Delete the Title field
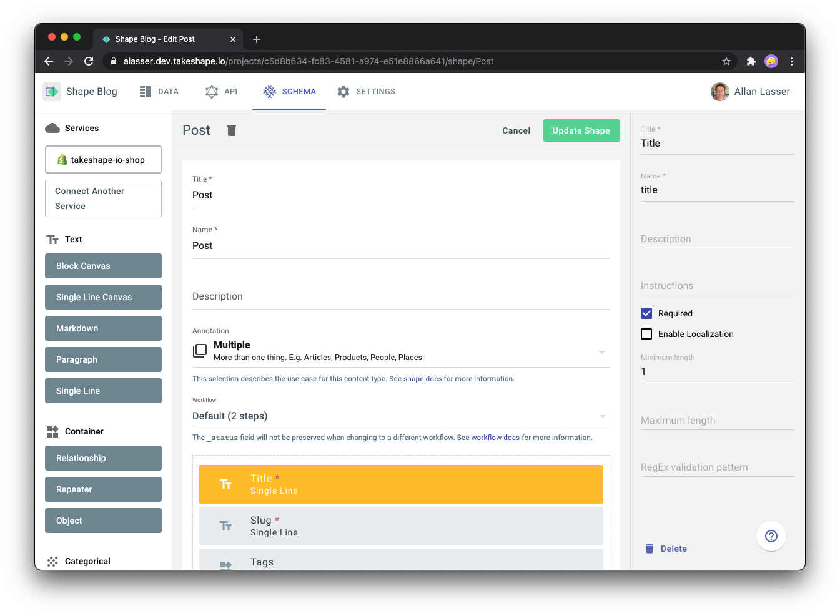The image size is (840, 616). tap(666, 549)
